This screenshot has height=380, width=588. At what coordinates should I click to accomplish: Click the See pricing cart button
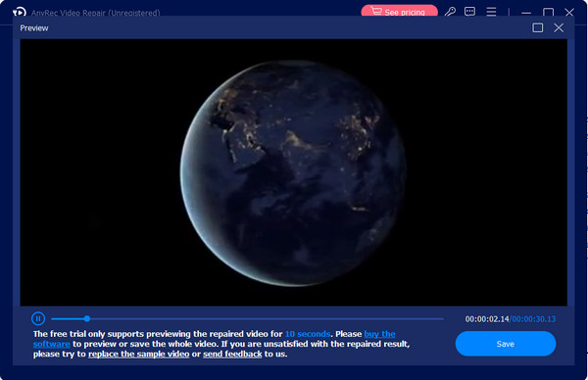[400, 11]
